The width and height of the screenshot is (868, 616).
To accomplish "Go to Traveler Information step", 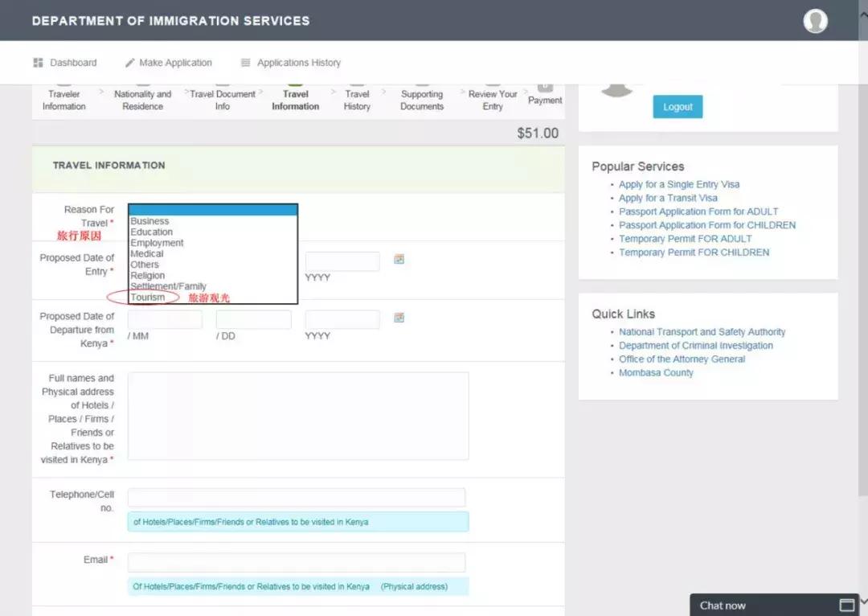I will point(64,100).
